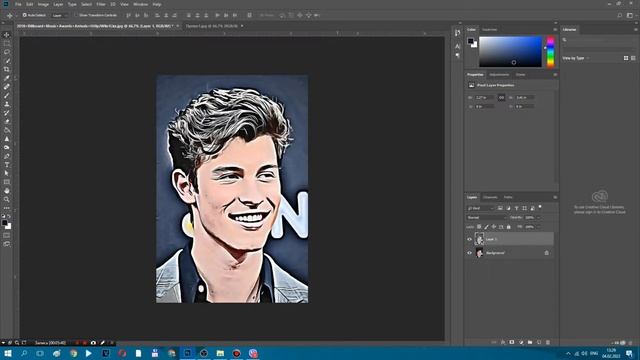Select the Rectangular Marquee tool
The image size is (640, 360).
coord(7,43)
